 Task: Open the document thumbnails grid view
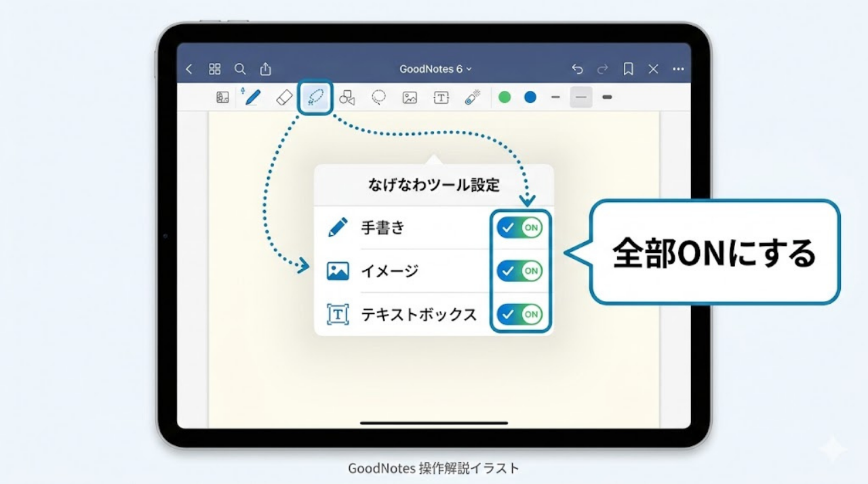coord(214,68)
